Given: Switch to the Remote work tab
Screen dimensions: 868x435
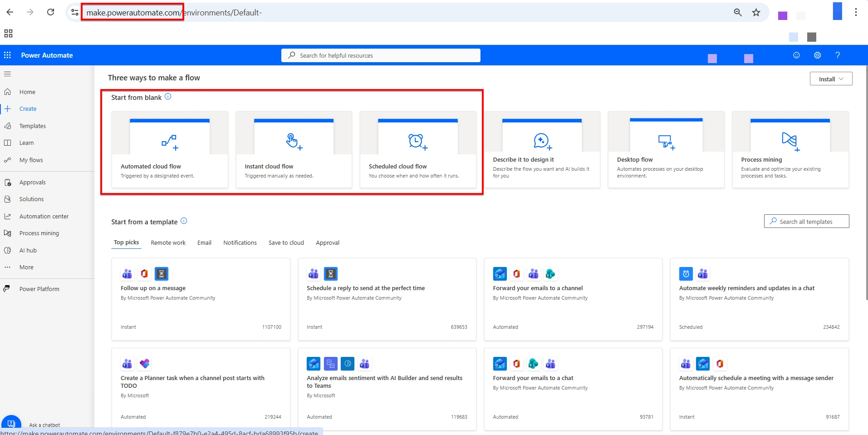Looking at the screenshot, I should tap(168, 242).
